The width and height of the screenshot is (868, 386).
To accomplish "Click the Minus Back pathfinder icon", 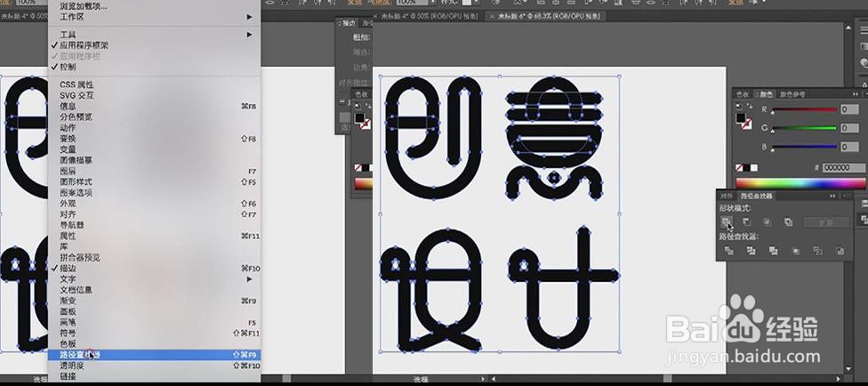I will (840, 251).
